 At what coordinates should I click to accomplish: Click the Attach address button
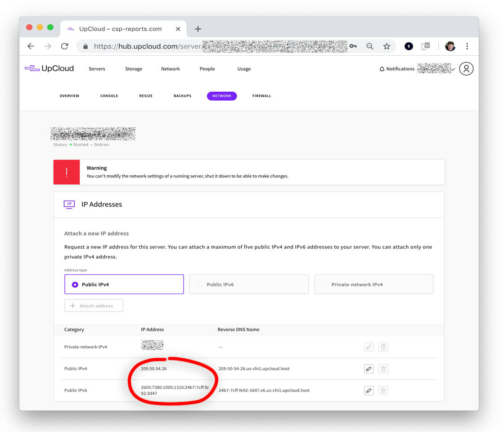pos(94,305)
